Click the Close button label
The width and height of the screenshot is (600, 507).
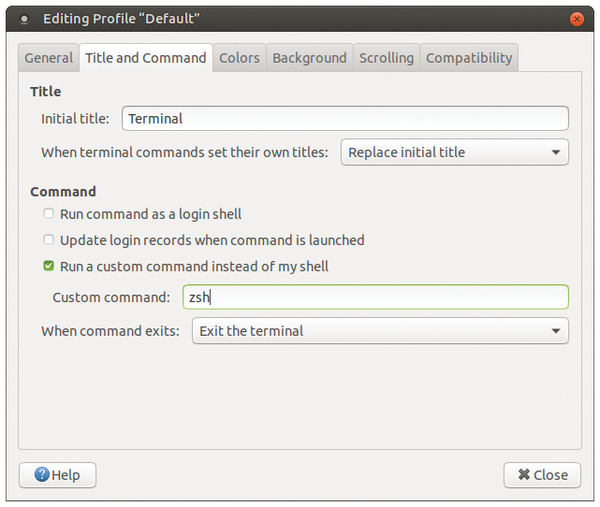551,475
